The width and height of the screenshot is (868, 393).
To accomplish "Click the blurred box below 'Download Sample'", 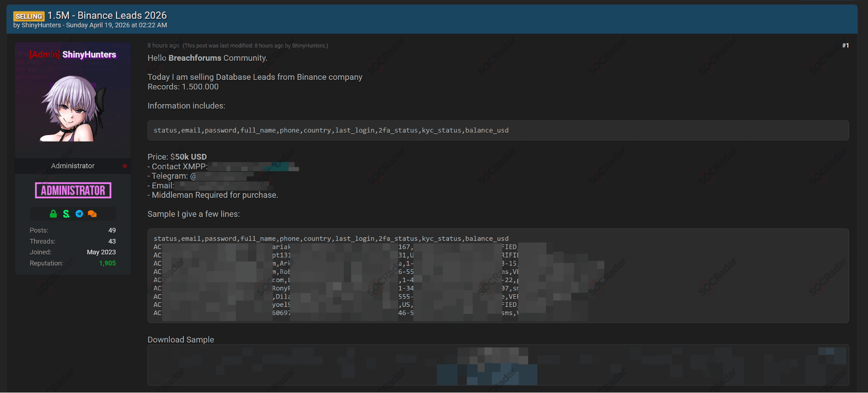I will 498,365.
